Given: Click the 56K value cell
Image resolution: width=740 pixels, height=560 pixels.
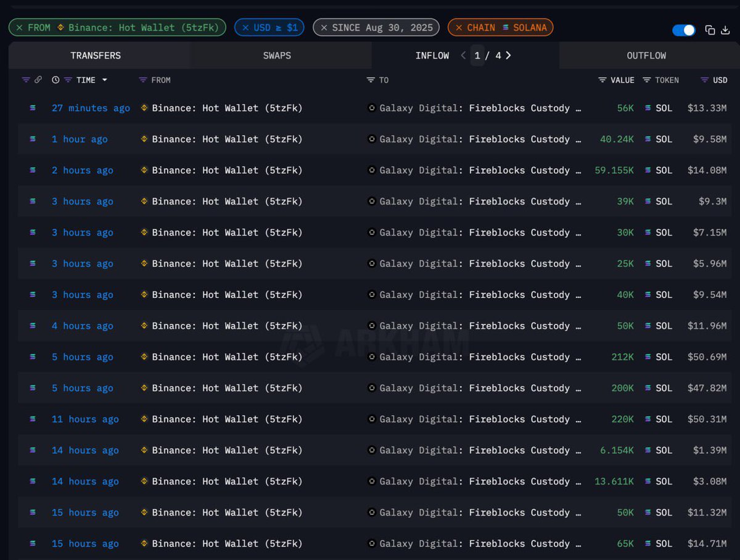Looking at the screenshot, I should 625,108.
